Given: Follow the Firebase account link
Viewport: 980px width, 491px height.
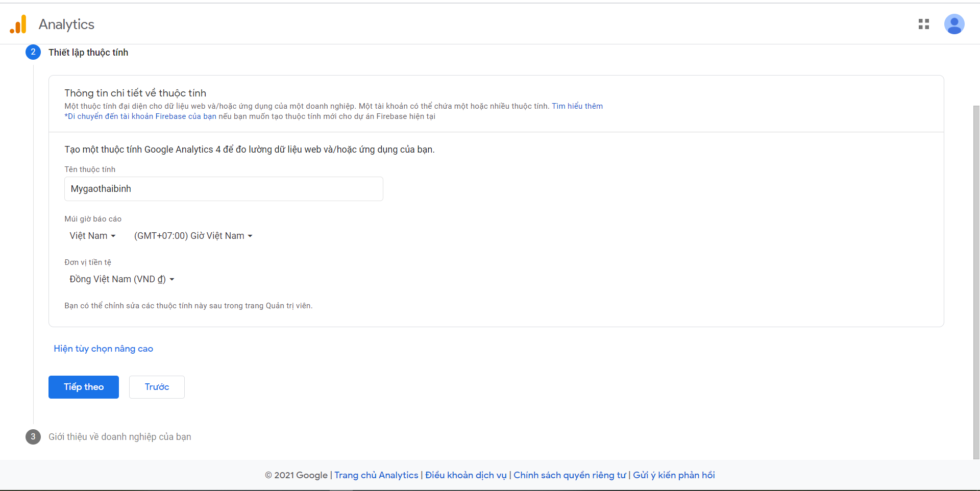Looking at the screenshot, I should point(140,116).
